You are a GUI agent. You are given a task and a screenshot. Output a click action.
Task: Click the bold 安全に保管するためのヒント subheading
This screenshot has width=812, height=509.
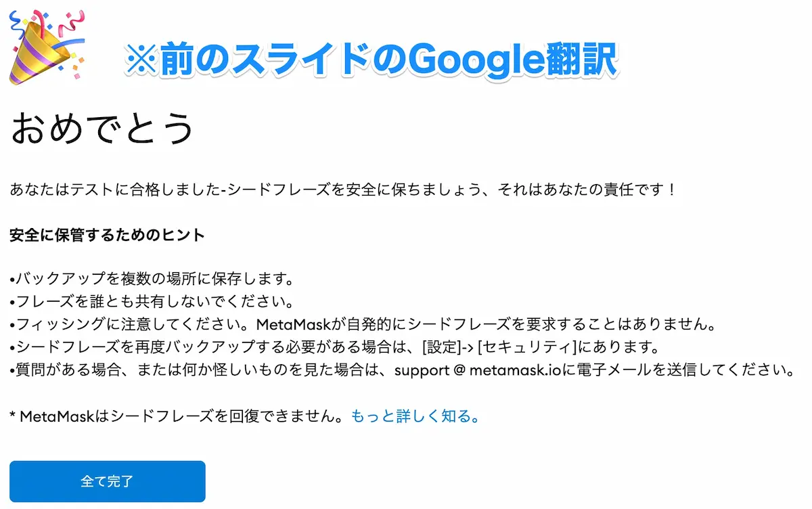[x=108, y=236]
